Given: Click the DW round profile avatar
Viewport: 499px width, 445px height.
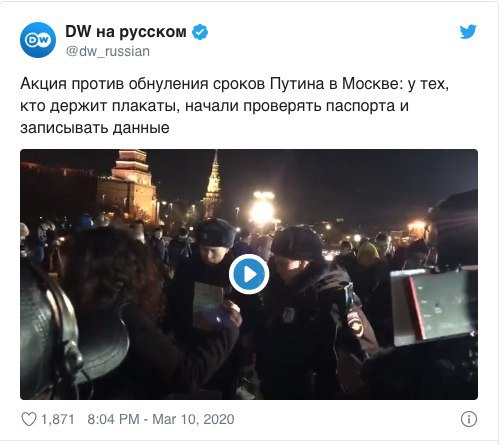Looking at the screenshot, I should tap(38, 40).
